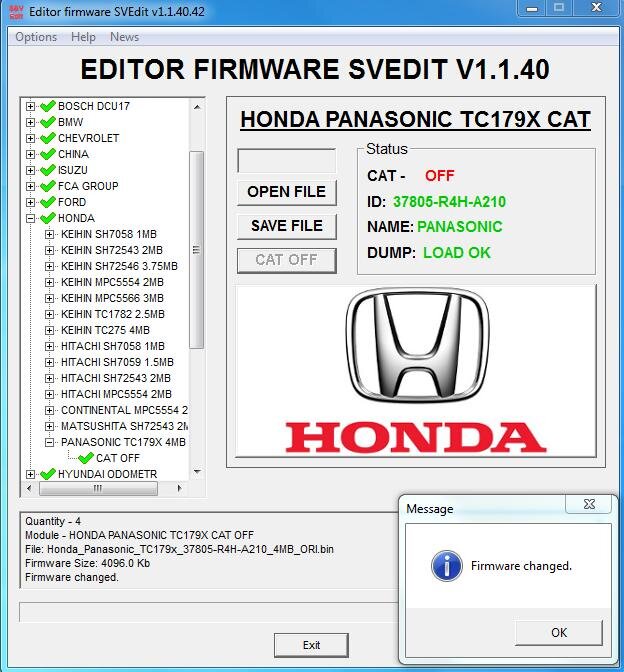Screen dimensions: 624x672
Task: Select HITACHI SH7058 1MB in tree
Action: [113, 346]
